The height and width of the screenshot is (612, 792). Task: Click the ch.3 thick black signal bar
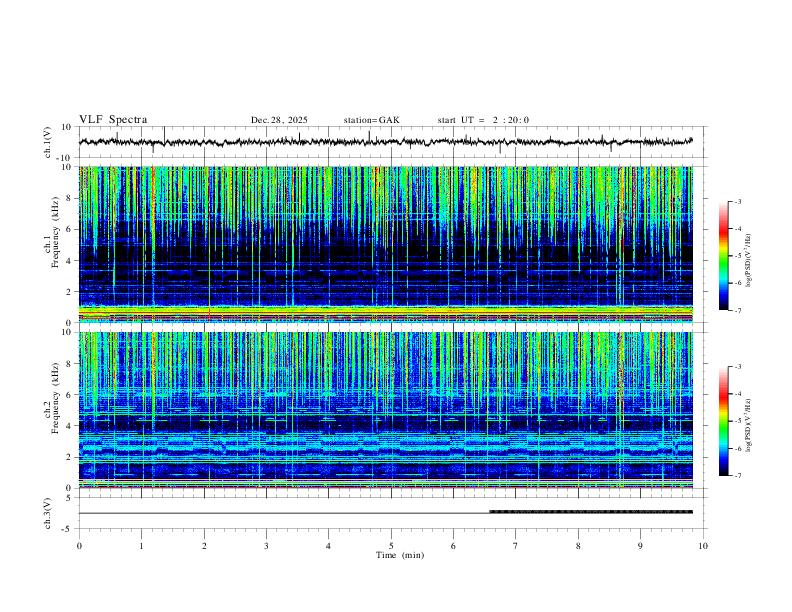[591, 512]
